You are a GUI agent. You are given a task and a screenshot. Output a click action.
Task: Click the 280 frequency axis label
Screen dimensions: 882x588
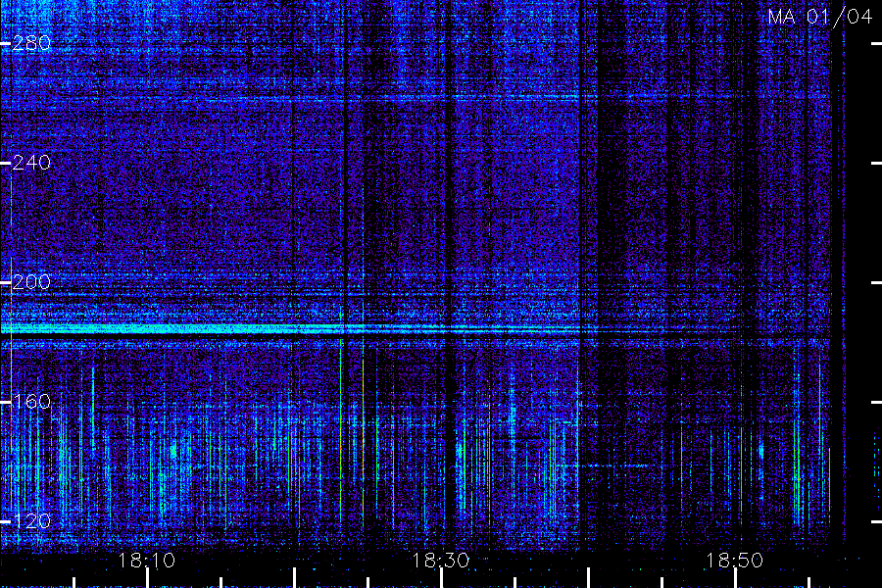point(31,43)
